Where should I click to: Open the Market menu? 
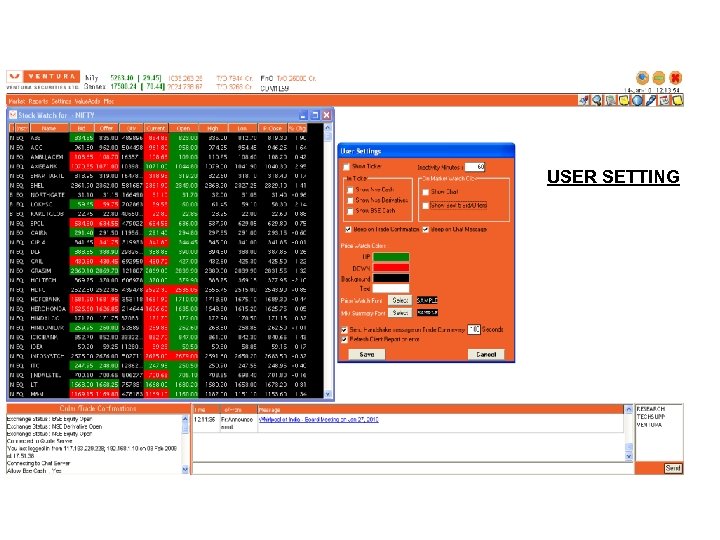(17, 101)
